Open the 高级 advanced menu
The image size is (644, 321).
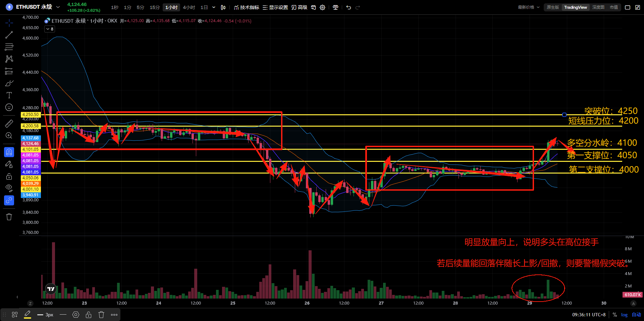299,7
